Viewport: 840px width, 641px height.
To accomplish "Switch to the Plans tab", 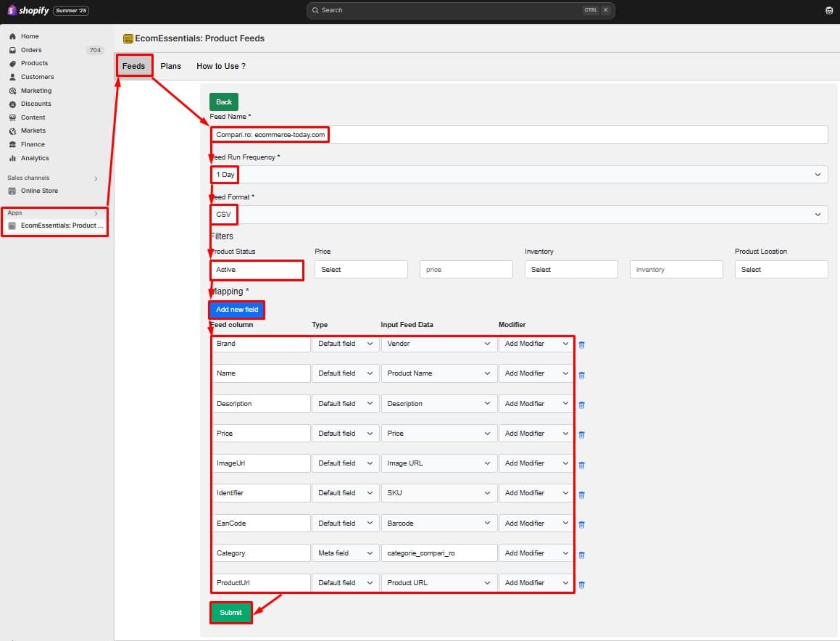I will click(x=170, y=65).
